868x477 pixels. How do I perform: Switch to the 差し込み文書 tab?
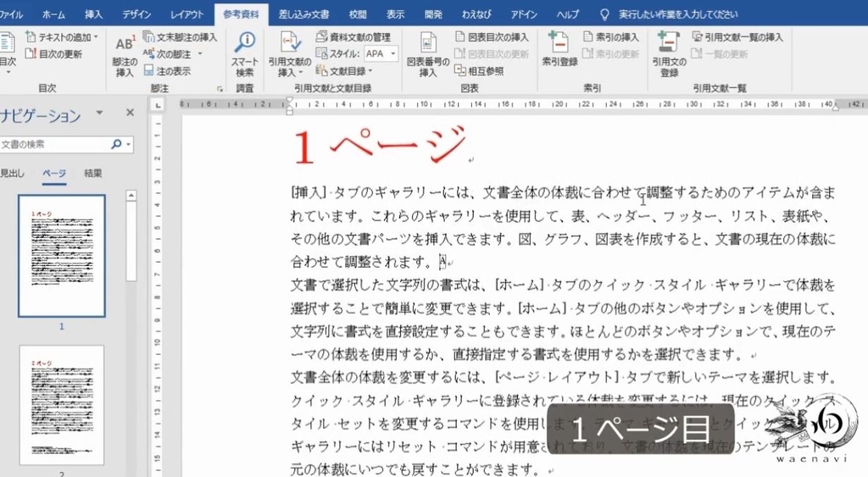(x=303, y=14)
